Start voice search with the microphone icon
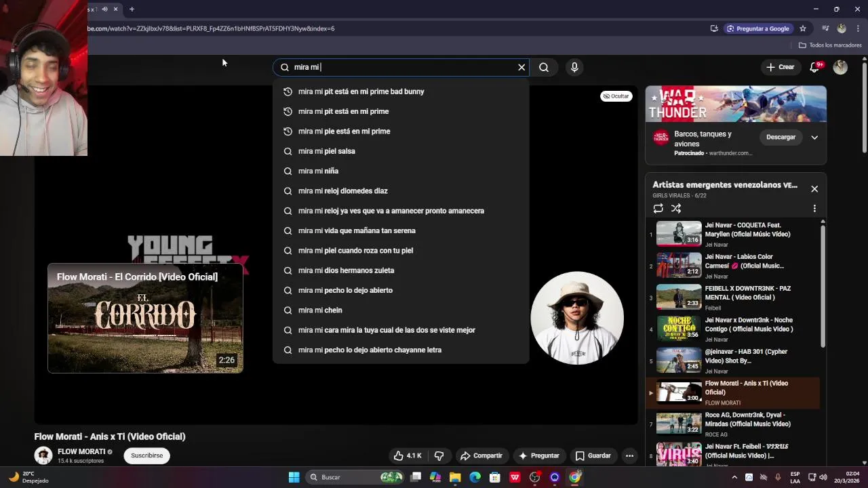The image size is (868, 488). pos(574,67)
